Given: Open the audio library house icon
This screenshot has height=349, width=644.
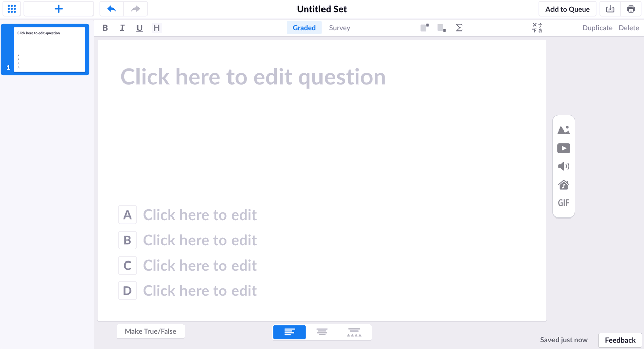Looking at the screenshot, I should pyautogui.click(x=563, y=185).
